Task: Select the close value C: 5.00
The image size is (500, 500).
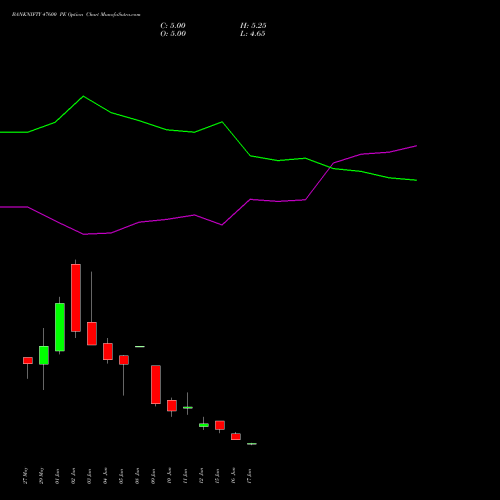Action: click(173, 26)
